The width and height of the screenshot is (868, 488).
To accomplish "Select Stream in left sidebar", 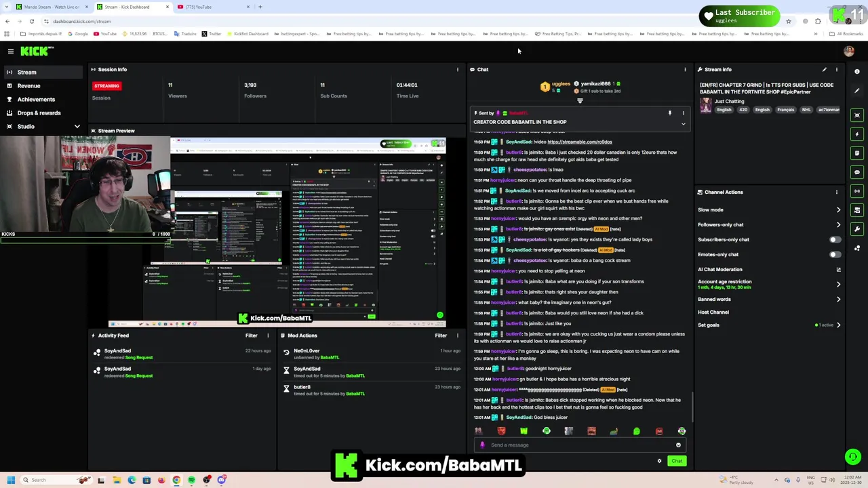I will click(43, 72).
